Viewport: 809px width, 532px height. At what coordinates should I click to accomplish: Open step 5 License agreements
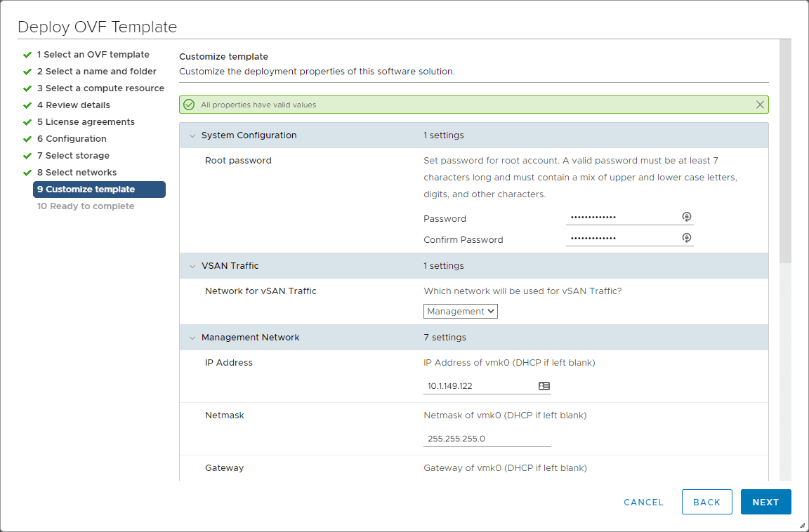click(x=86, y=122)
